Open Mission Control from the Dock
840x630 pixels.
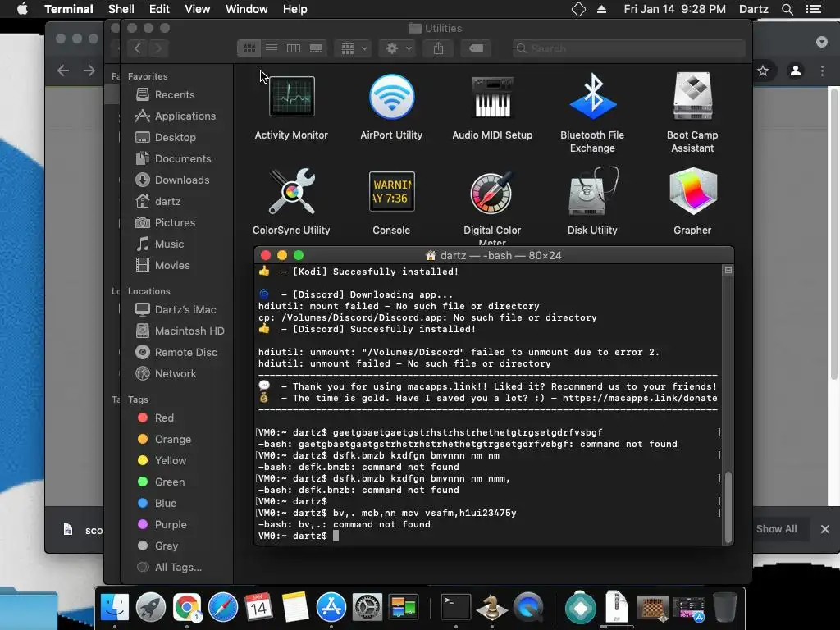click(404, 608)
